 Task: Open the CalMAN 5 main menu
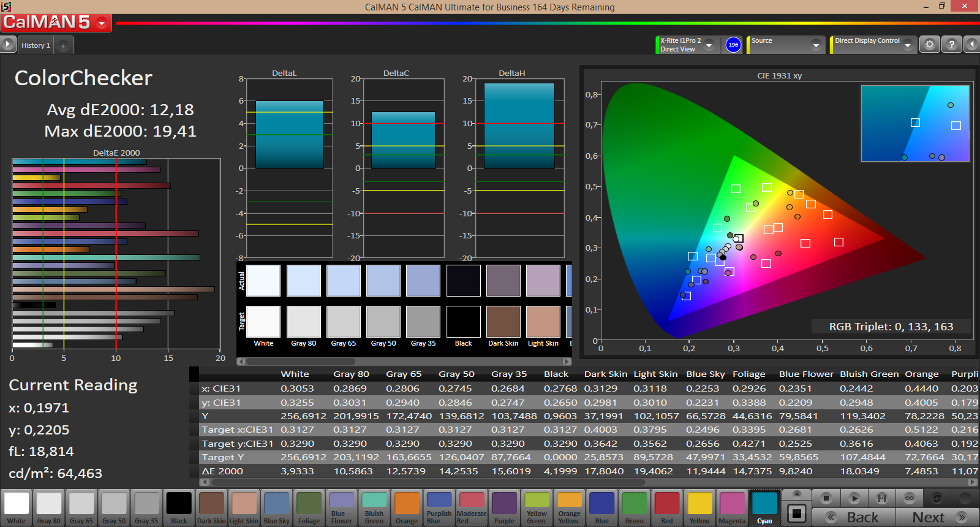pyautogui.click(x=101, y=23)
